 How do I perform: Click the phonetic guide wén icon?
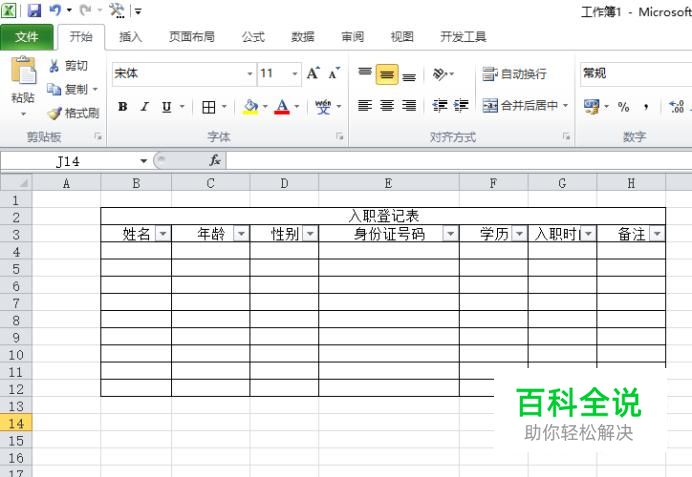click(323, 107)
